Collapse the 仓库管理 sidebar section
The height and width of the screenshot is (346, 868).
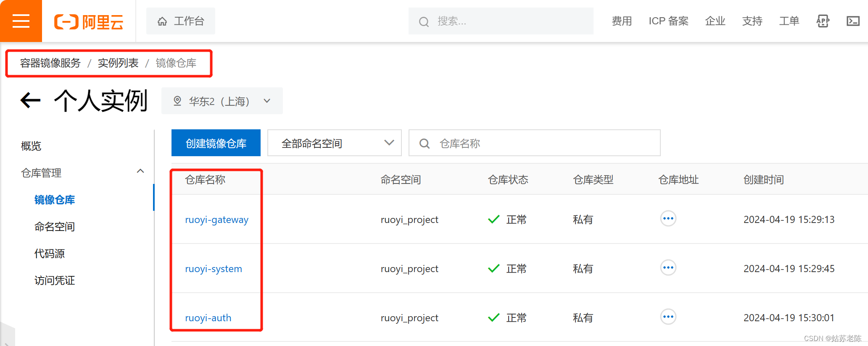(140, 171)
